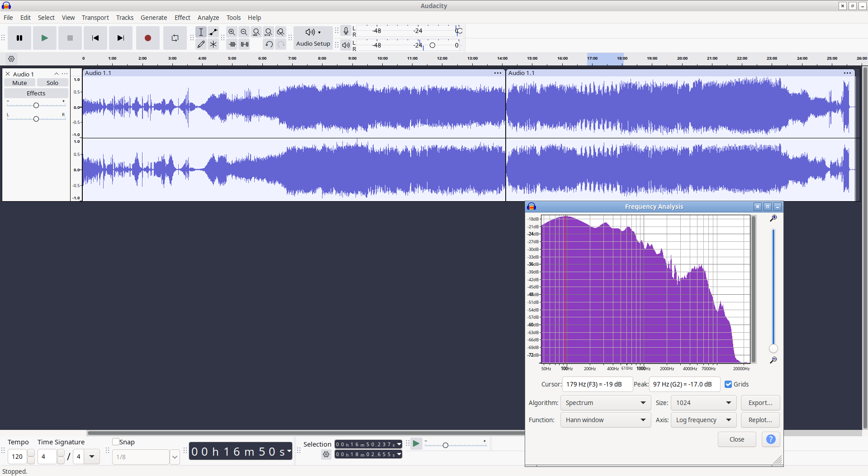Mute the Audio 1 track

click(19, 83)
